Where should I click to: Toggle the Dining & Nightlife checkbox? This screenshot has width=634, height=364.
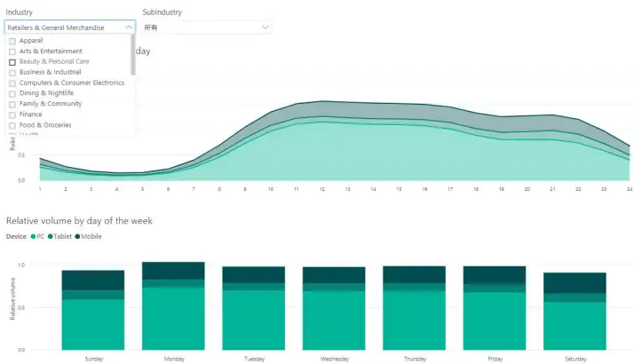click(12, 93)
